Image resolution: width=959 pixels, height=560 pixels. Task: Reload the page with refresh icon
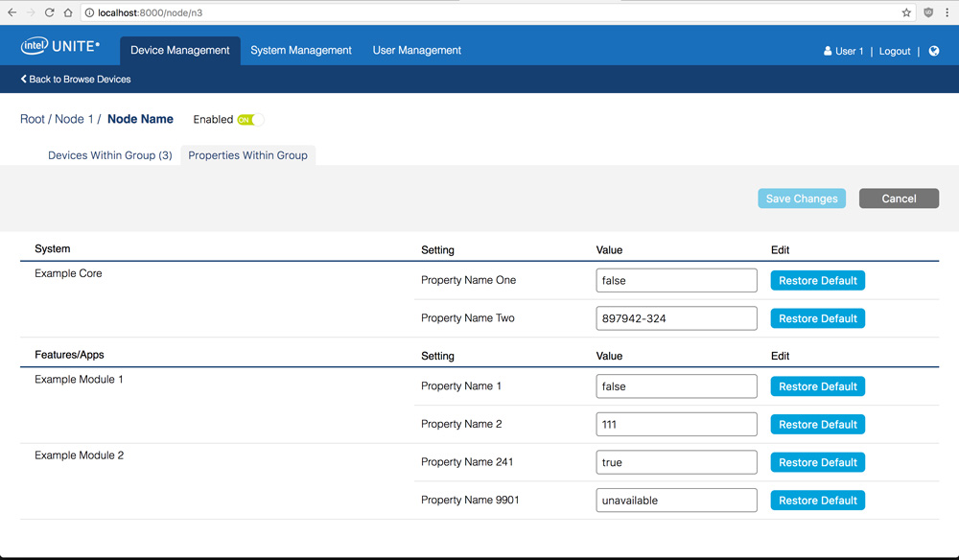click(50, 12)
